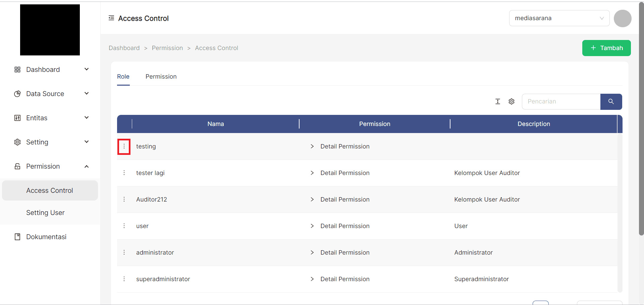Click the Tambah button
Viewport: 644px width, 305px height.
pyautogui.click(x=606, y=48)
